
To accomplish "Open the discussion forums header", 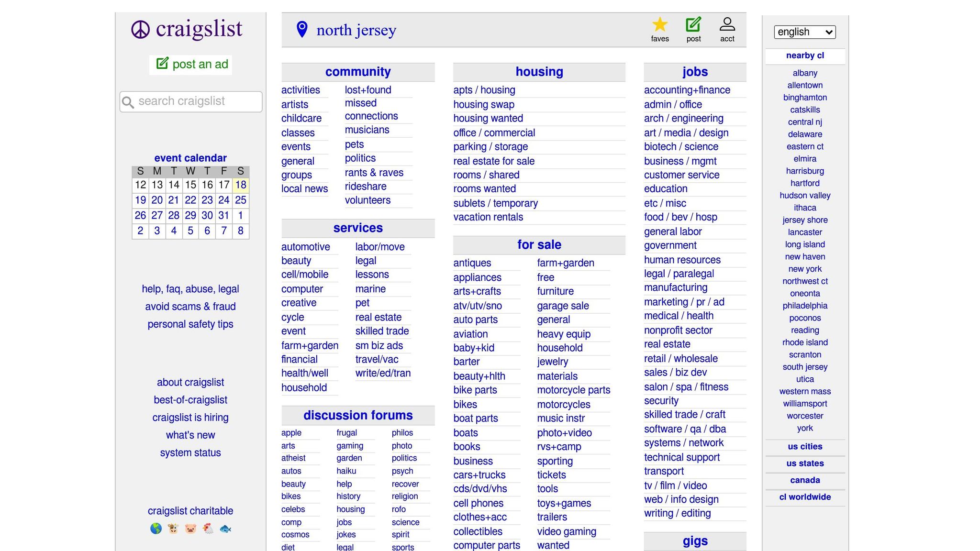I will click(358, 415).
